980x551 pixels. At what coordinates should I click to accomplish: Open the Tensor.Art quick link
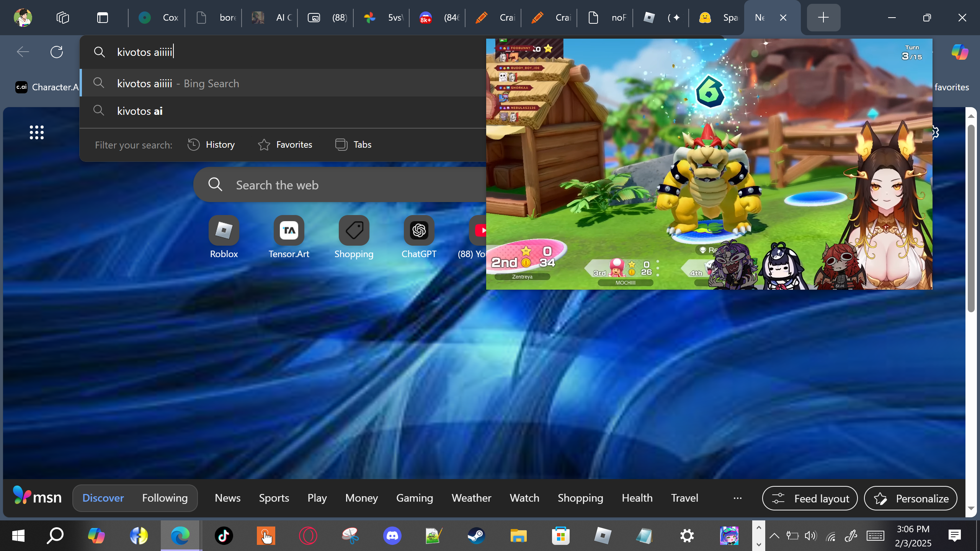(x=289, y=237)
